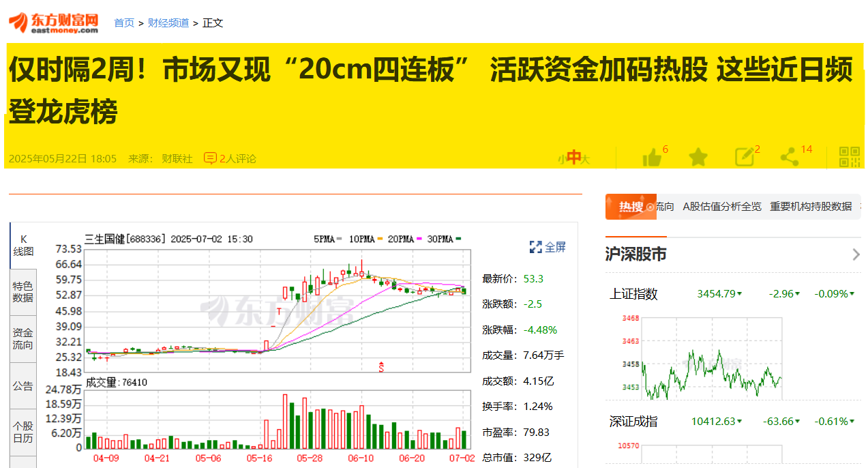This screenshot has width=868, height=468.
Task: Click the 涨跌幅 value -4.48%
Action: click(x=540, y=330)
